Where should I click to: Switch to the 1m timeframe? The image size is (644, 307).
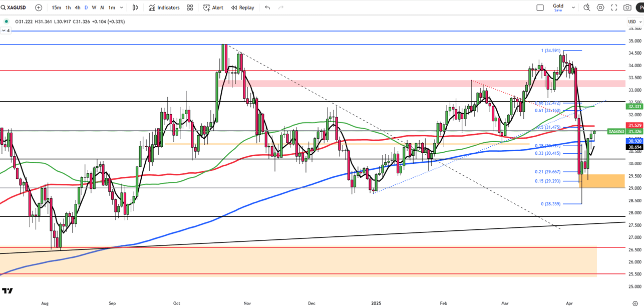[x=112, y=8]
